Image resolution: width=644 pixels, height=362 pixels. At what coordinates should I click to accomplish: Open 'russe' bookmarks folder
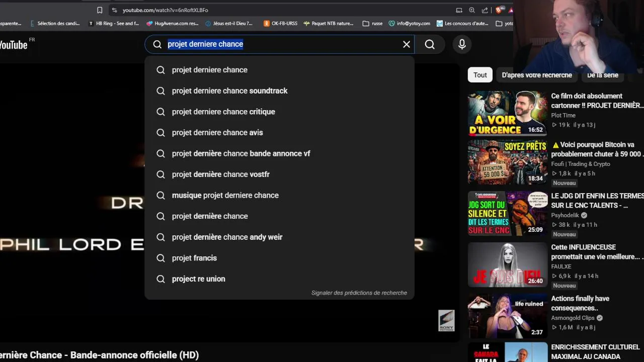tap(373, 23)
